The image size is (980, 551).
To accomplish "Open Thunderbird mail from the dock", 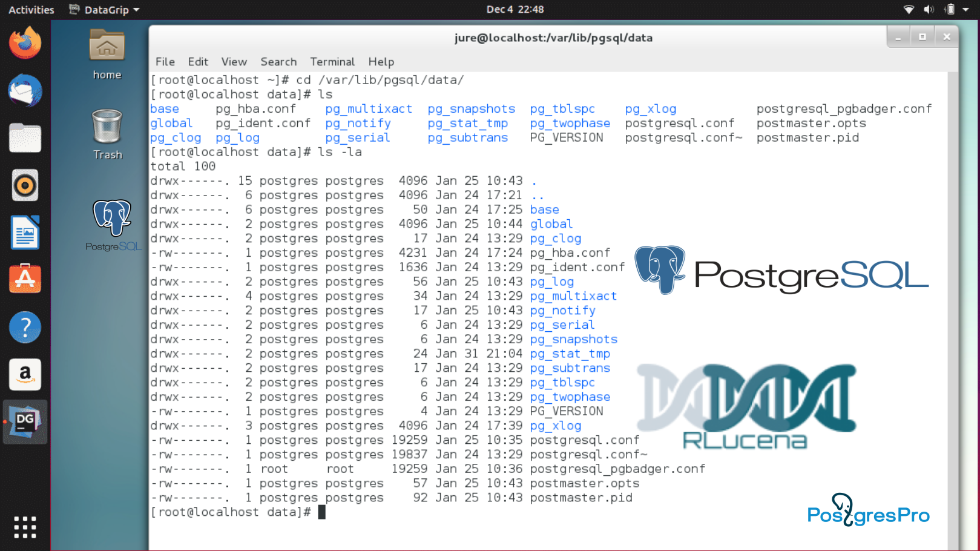I will coord(25,91).
